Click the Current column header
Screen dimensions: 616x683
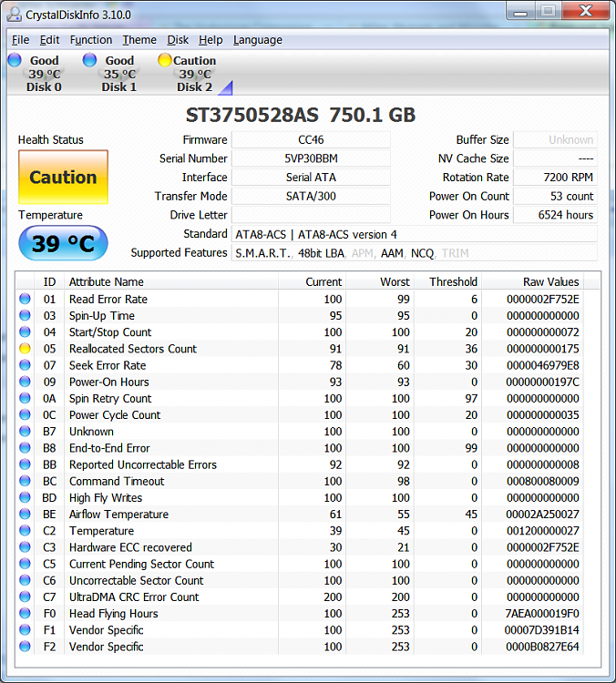pyautogui.click(x=313, y=281)
